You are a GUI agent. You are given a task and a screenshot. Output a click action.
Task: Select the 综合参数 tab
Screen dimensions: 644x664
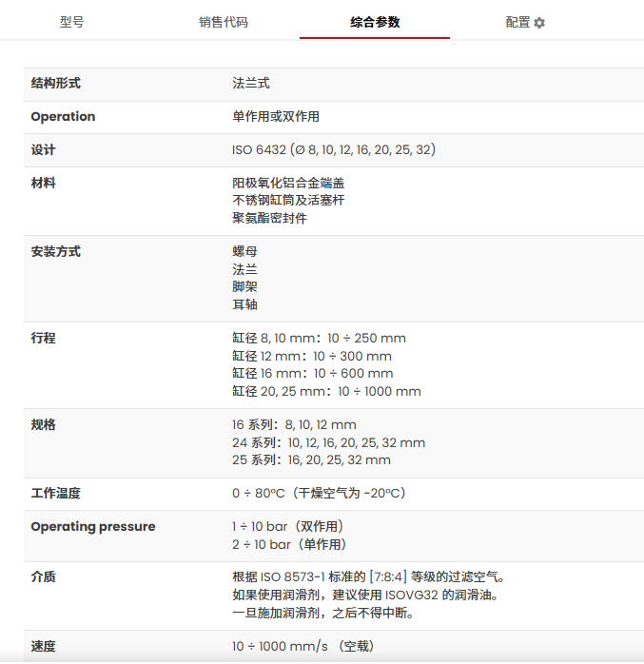(375, 22)
